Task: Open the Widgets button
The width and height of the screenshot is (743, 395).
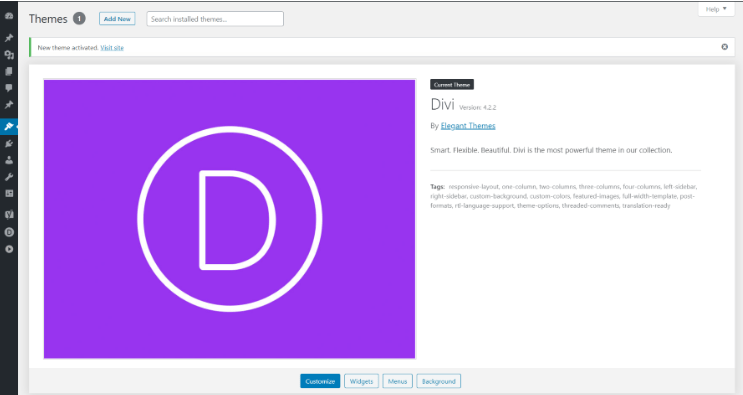Action: (361, 381)
